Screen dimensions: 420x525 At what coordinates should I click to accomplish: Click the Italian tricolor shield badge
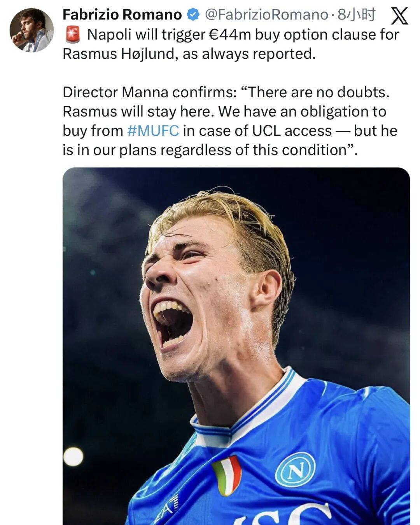point(227,475)
